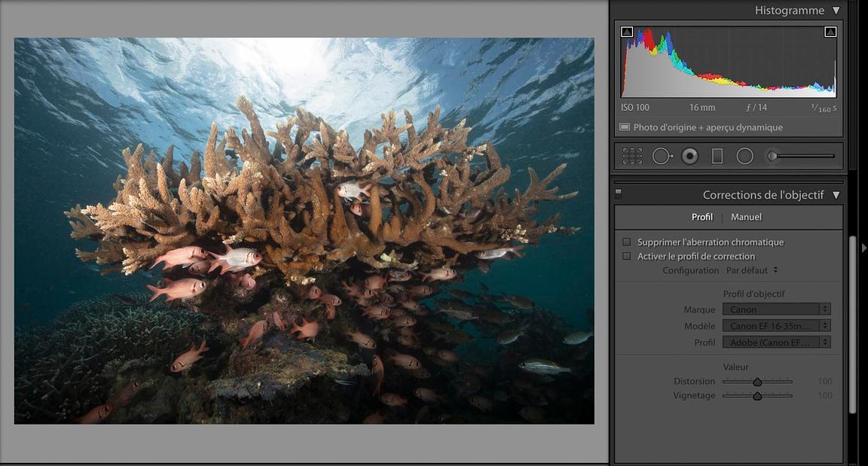Switch to the Manuel tab
868x466 pixels.
tap(746, 218)
